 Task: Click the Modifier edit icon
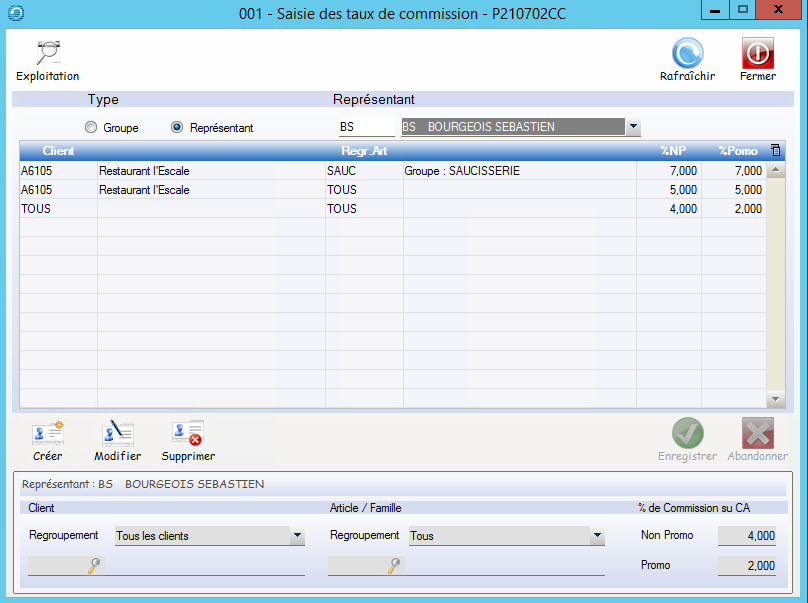coord(117,433)
